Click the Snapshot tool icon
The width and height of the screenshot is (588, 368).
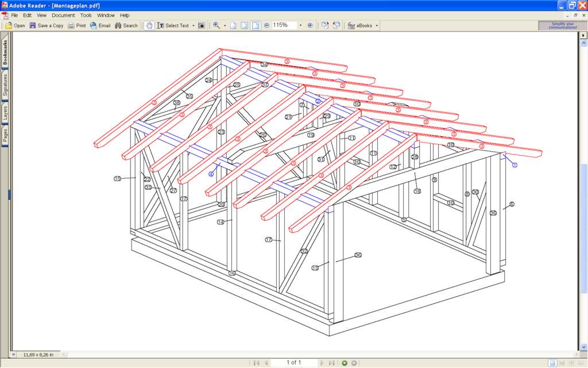(x=202, y=25)
